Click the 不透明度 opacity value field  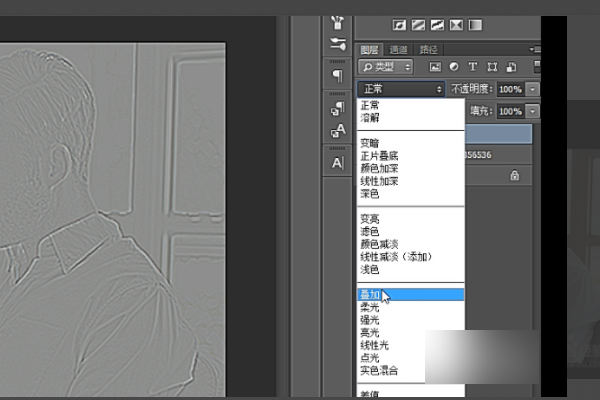[510, 89]
